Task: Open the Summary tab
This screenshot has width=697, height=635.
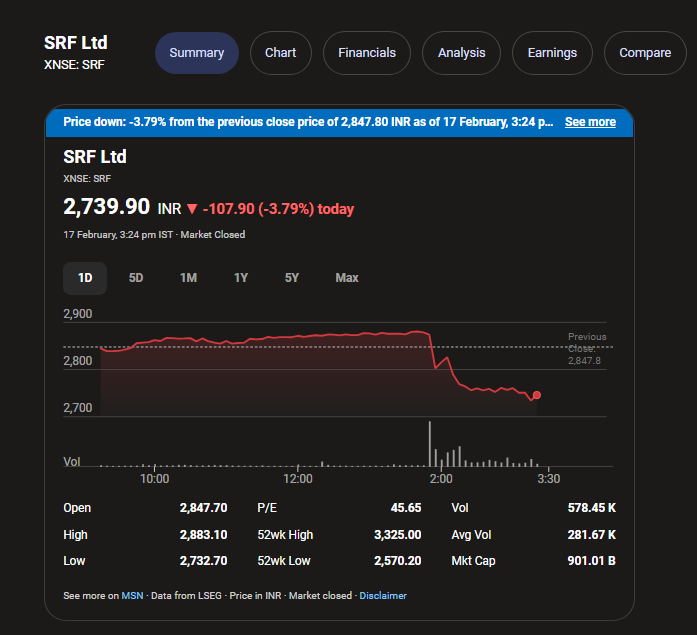Action: pos(196,53)
